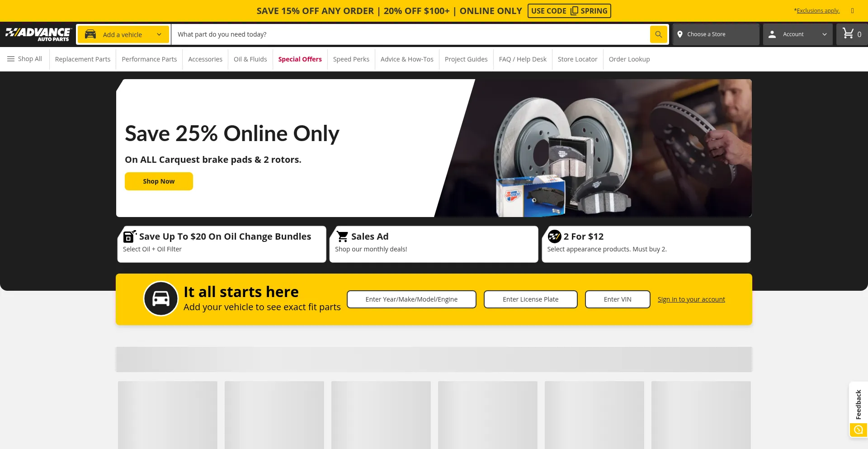Click "Select appearance products. Must buy 2." text
The image size is (868, 449).
tap(607, 249)
